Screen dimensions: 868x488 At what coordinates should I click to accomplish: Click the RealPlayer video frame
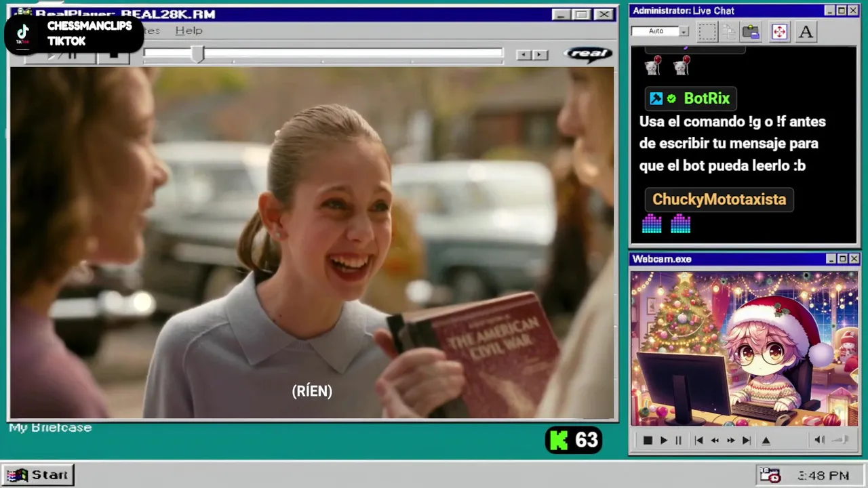pos(312,243)
